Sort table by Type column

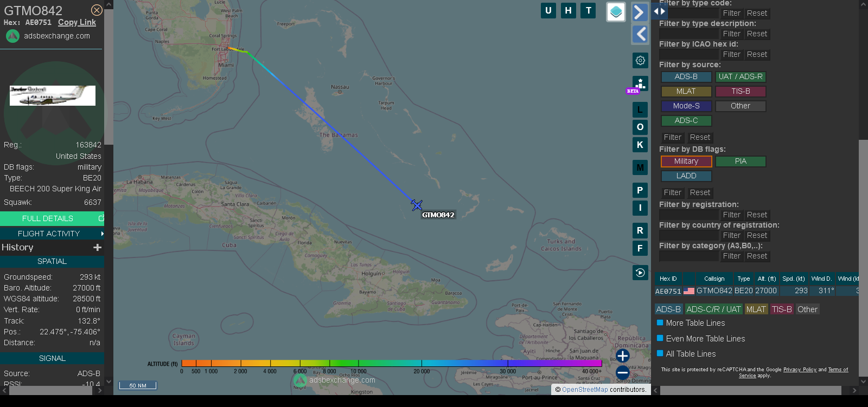[x=743, y=279]
